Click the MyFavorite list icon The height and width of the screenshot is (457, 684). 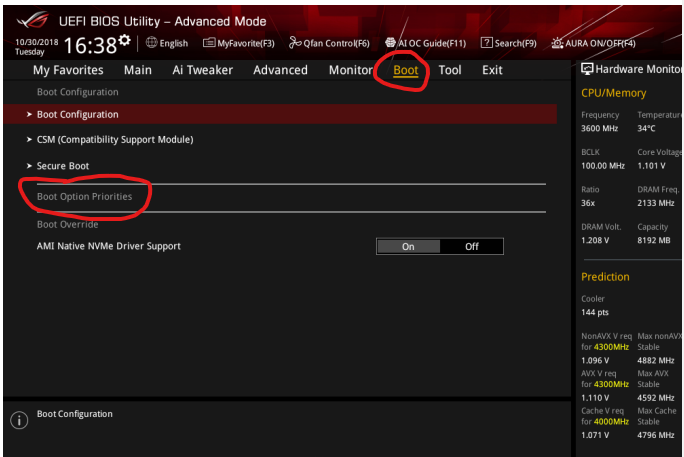point(209,43)
